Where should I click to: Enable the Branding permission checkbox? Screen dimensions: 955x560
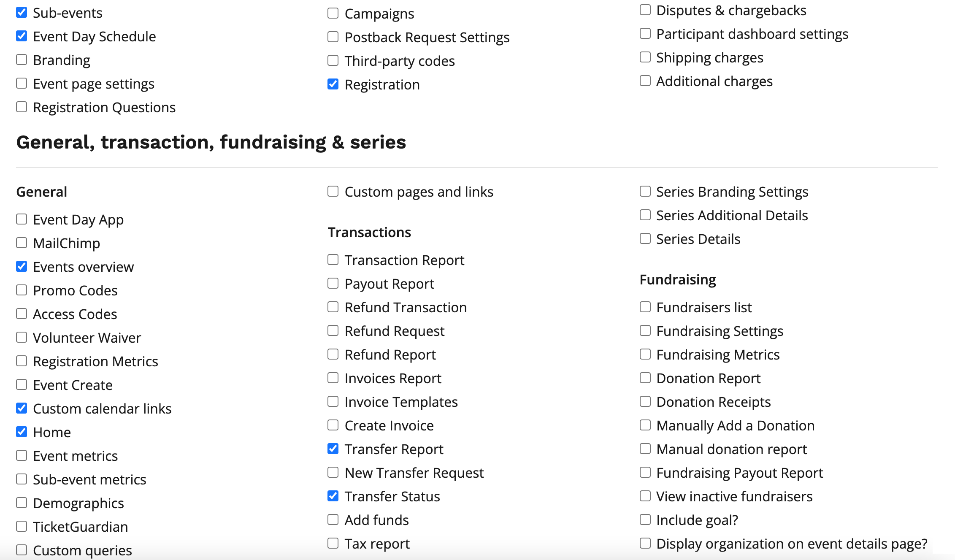tap(22, 60)
